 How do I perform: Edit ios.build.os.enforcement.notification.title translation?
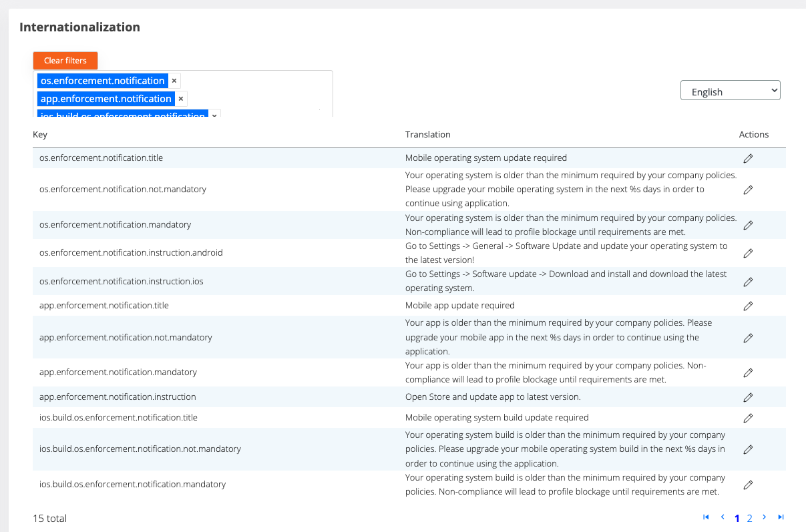coord(748,418)
